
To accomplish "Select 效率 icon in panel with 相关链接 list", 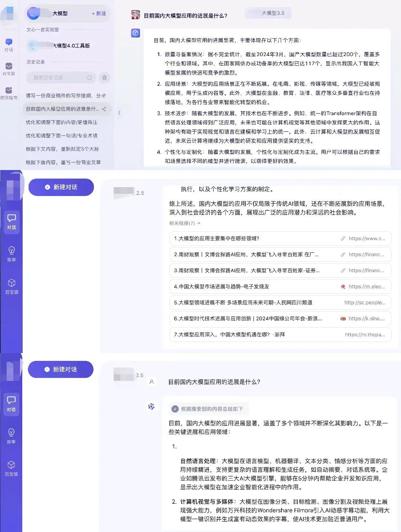I will (12, 250).
